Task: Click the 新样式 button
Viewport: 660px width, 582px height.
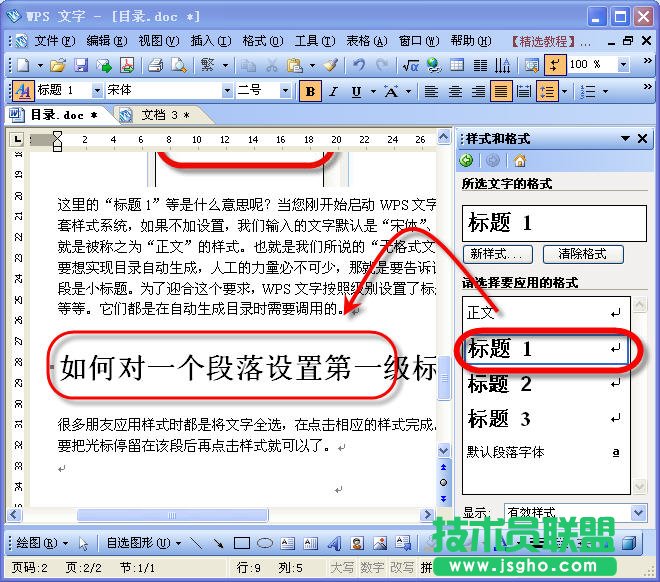Action: [x=498, y=254]
